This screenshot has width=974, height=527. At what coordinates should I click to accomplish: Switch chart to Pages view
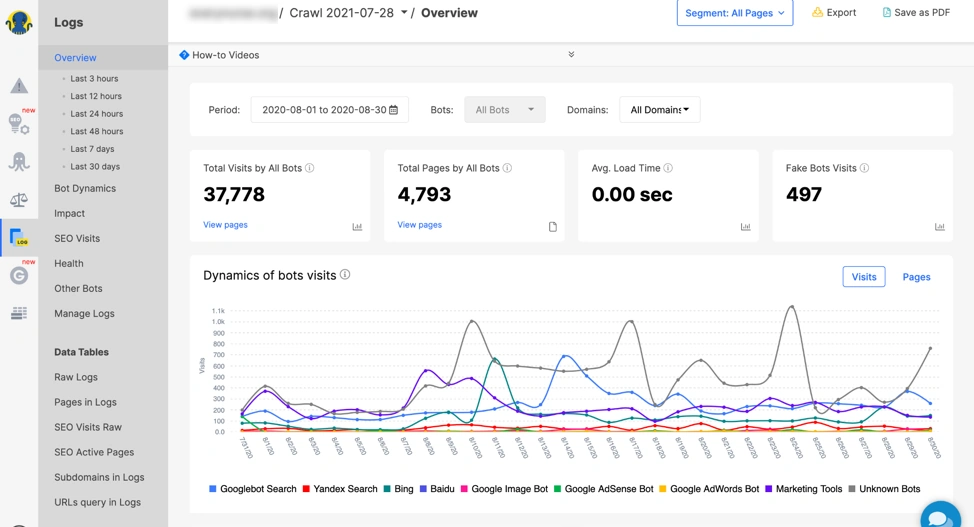pyautogui.click(x=916, y=277)
